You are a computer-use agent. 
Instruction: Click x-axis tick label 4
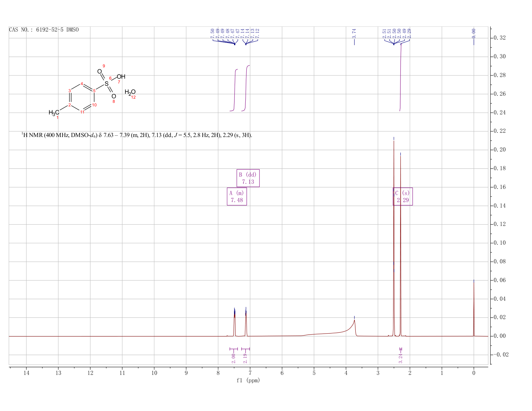click(346, 373)
